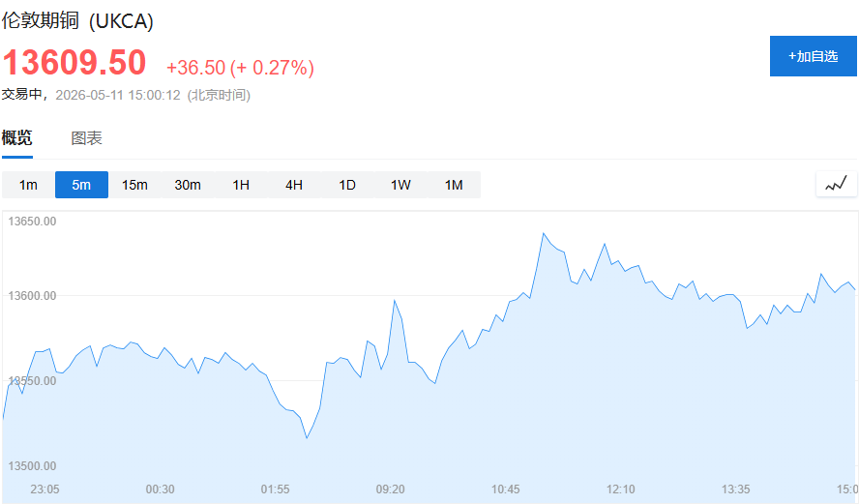Click the chart low after 01:55
The width and height of the screenshot is (859, 504).
(307, 437)
